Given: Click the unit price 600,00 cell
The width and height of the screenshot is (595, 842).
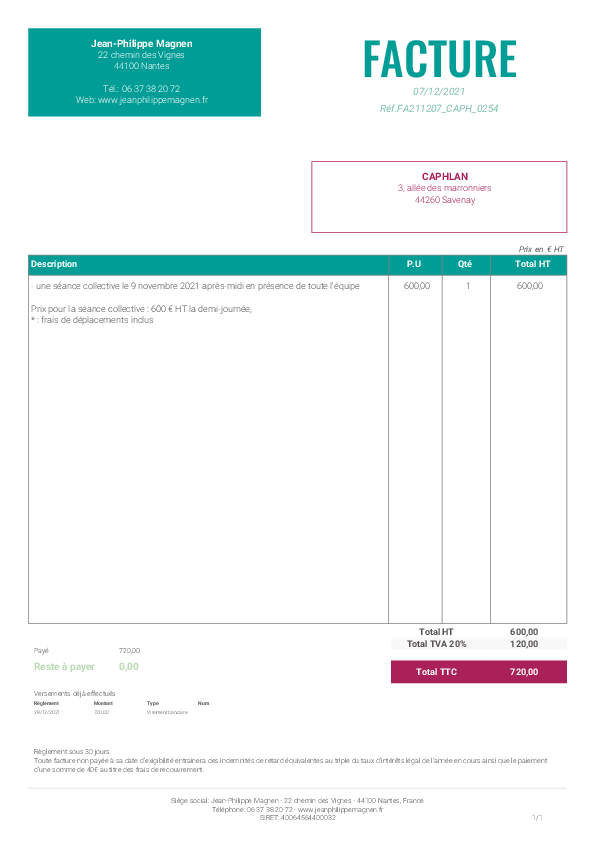Looking at the screenshot, I should (x=417, y=286).
